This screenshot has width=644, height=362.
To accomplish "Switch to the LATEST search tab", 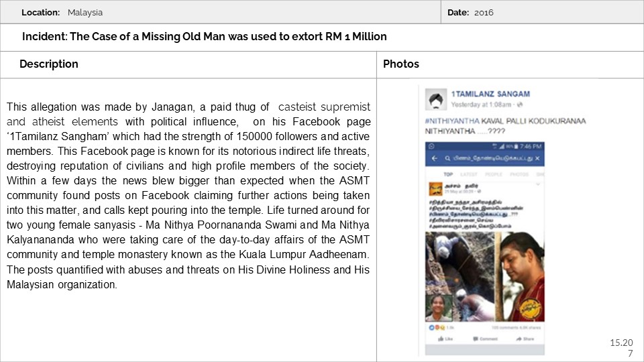I will 469,174.
